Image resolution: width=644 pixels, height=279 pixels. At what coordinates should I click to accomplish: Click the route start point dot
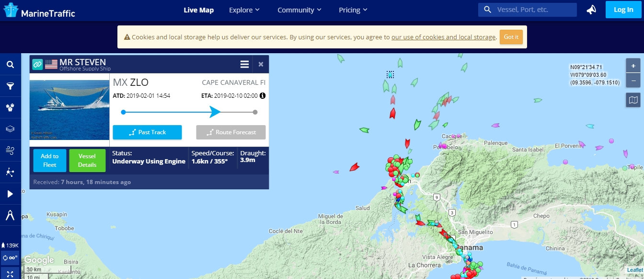123,112
